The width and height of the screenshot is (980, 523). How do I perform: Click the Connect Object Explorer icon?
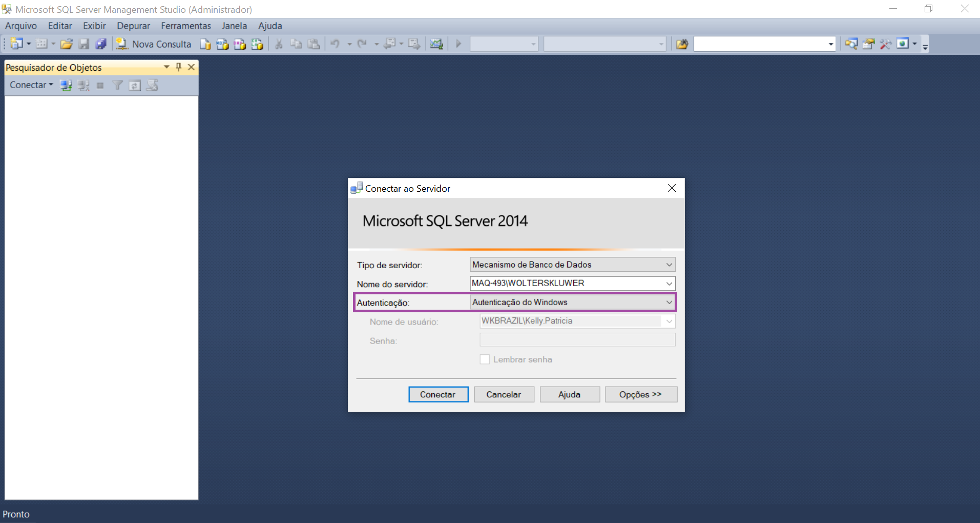(66, 86)
